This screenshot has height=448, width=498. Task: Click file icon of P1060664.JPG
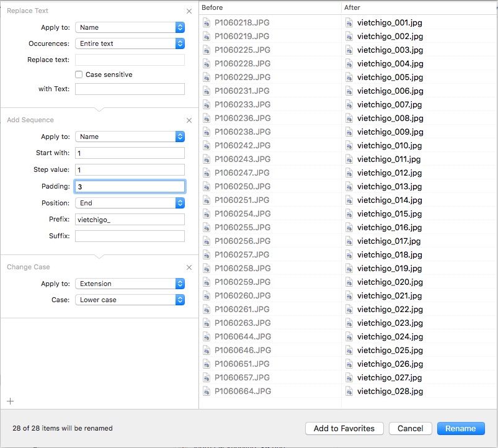point(207,392)
